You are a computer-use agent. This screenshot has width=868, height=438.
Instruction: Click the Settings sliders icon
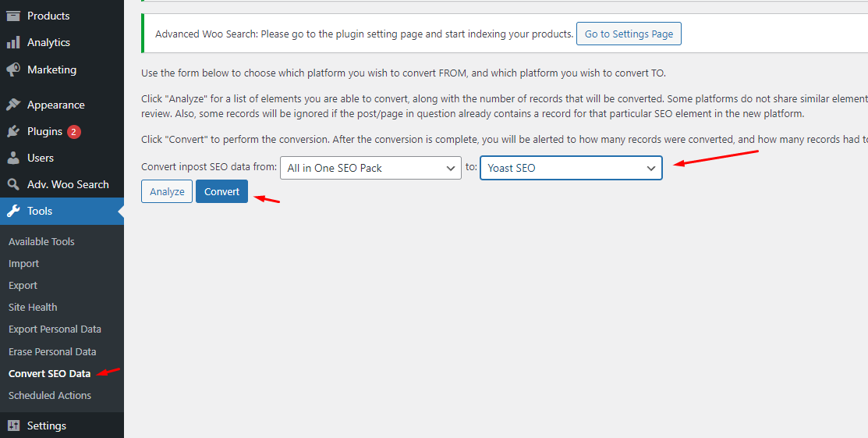[13, 426]
